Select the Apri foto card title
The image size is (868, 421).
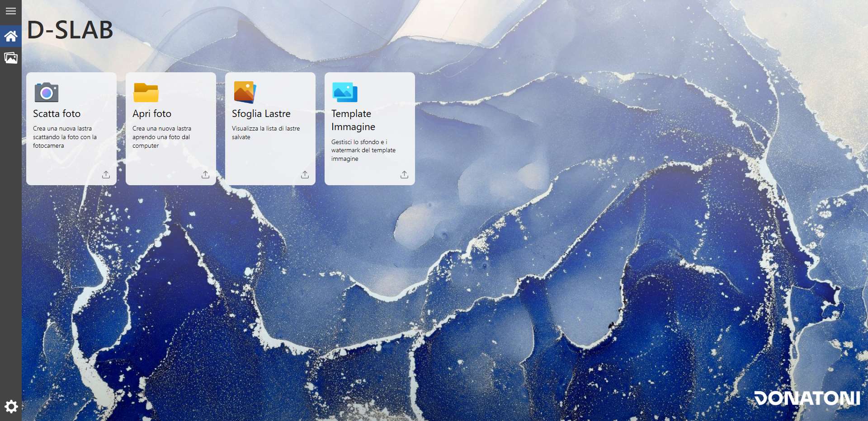click(152, 114)
